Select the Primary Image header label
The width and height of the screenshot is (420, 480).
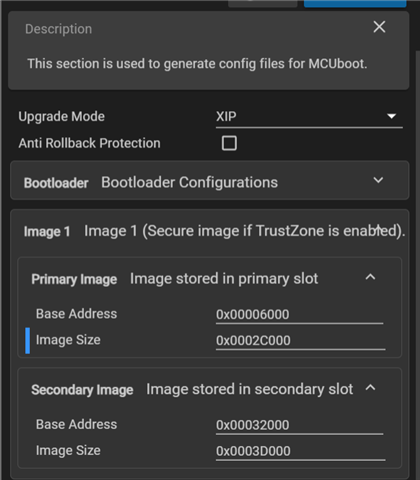74,279
